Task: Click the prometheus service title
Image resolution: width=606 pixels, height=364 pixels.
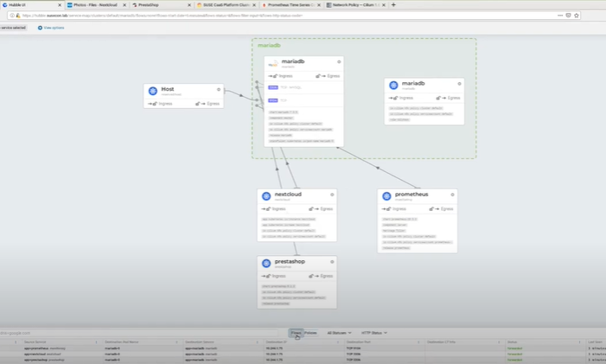Action: pos(411,195)
